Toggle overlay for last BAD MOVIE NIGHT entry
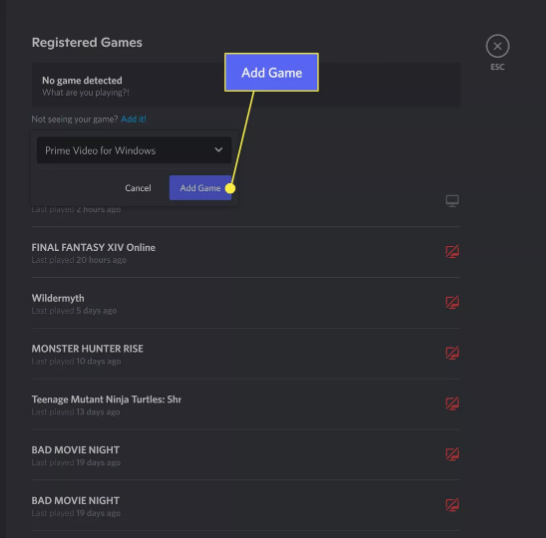The height and width of the screenshot is (538, 546). point(452,505)
